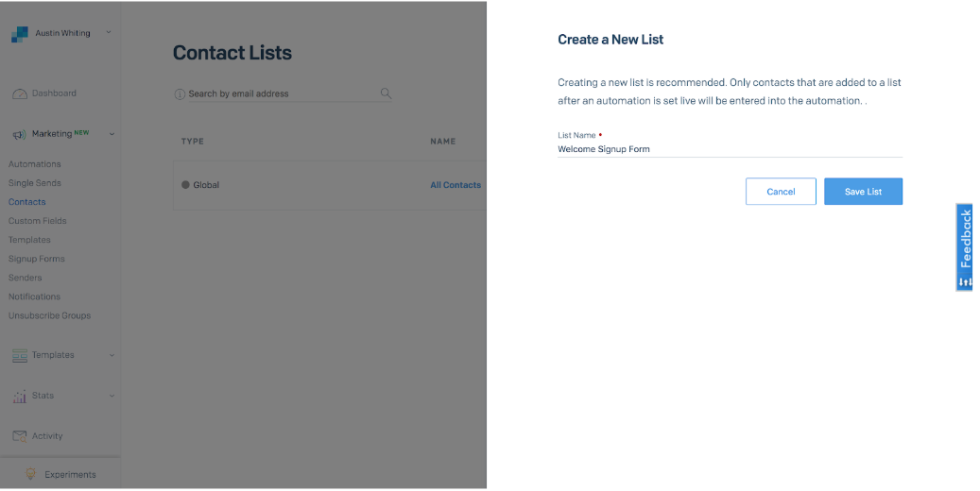
Task: Click the search magnifier icon
Action: tap(386, 93)
